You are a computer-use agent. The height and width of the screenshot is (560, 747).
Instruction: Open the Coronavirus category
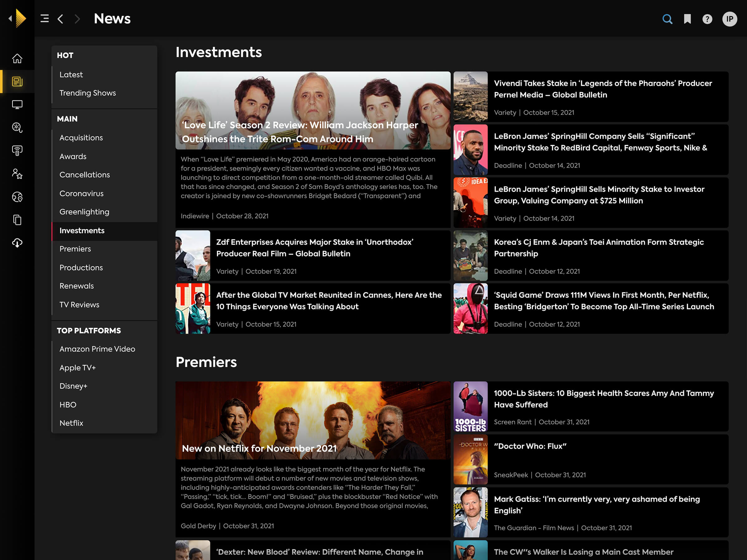point(105,194)
